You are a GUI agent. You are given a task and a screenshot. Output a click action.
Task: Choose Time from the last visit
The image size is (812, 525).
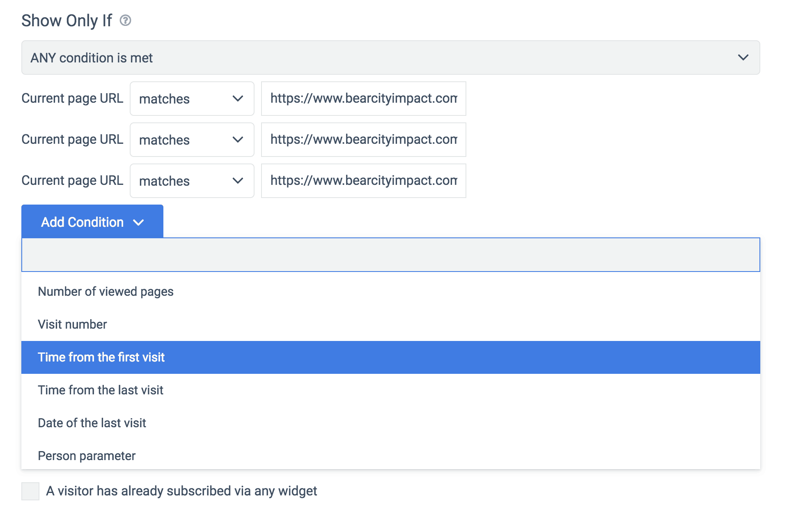101,390
